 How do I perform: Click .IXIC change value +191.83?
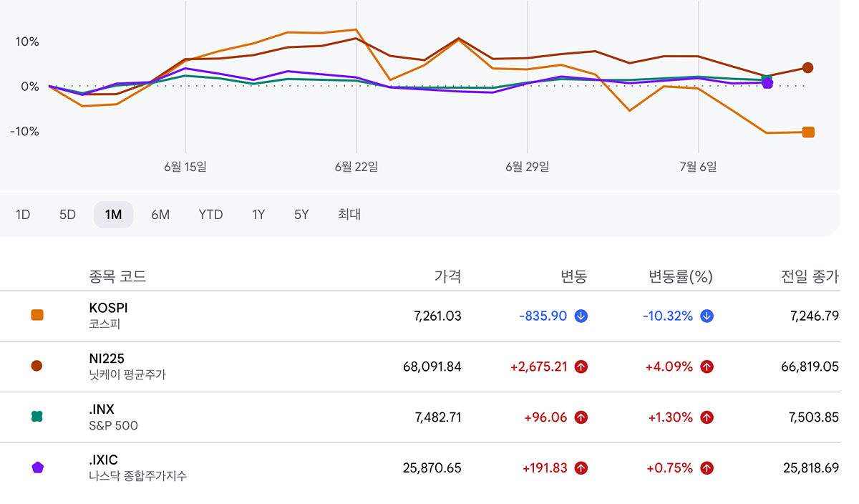point(545,468)
